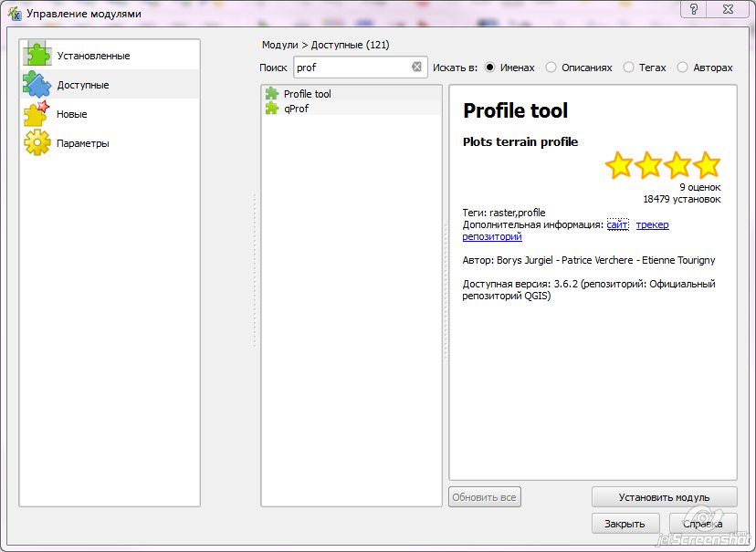
Task: Click the first rating star
Action: 619,165
